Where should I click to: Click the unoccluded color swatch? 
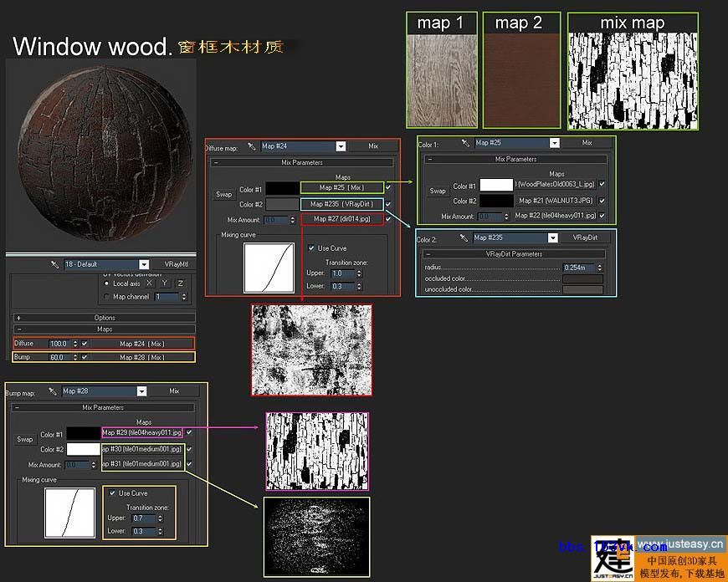(x=582, y=289)
